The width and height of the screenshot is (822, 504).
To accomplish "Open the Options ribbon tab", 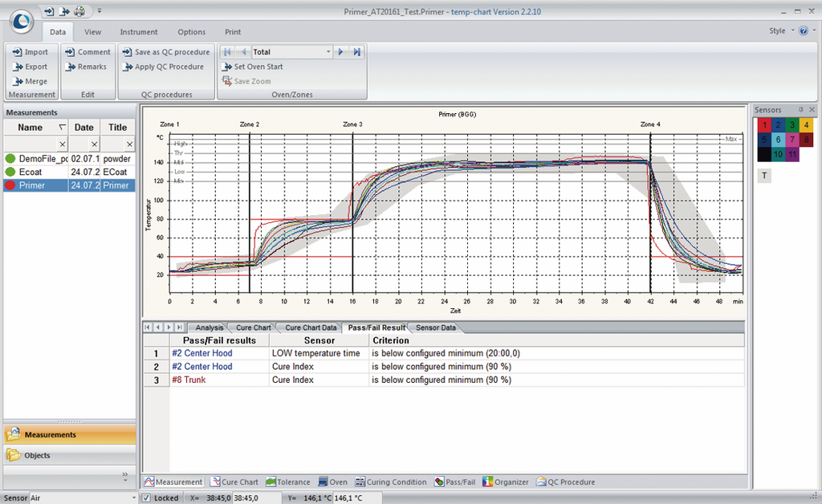I will [x=191, y=32].
